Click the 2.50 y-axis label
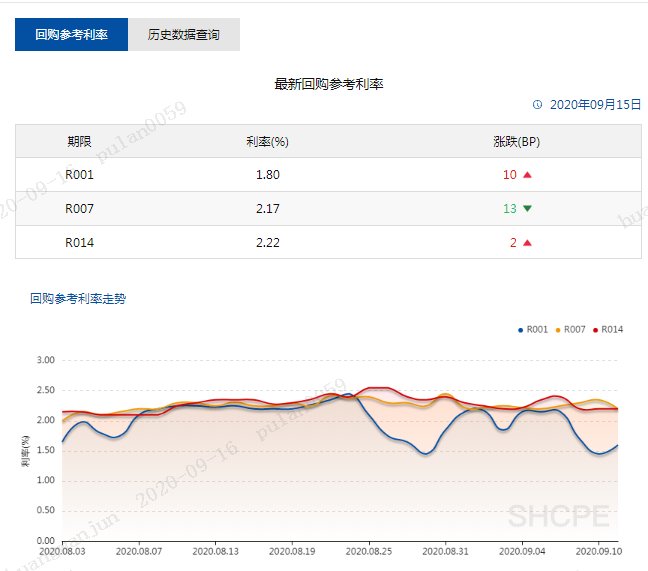Viewport: 648px width, 571px height. (46, 390)
